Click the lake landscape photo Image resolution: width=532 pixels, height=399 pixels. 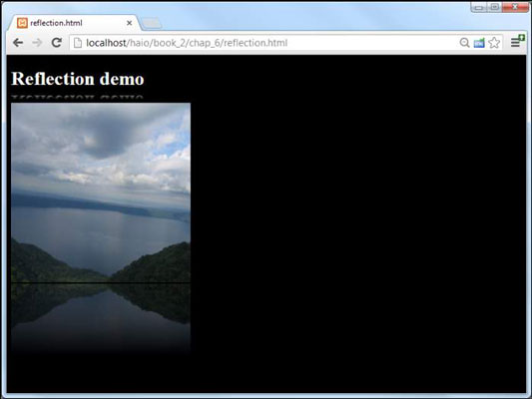click(101, 193)
